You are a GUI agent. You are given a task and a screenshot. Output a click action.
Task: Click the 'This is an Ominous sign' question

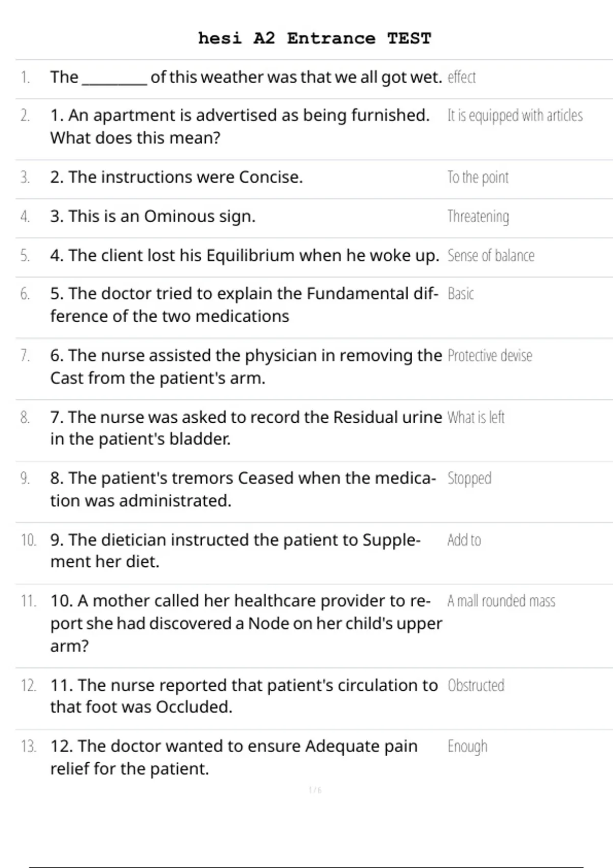click(153, 216)
